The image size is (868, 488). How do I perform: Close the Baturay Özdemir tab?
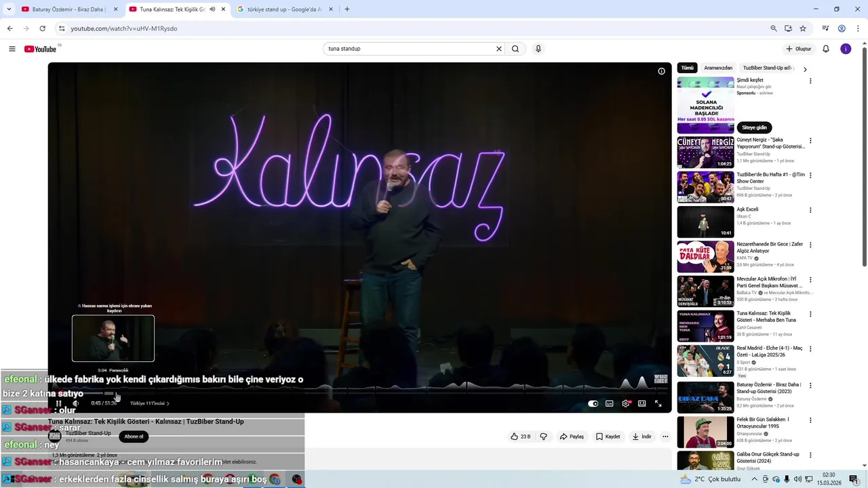pos(116,9)
